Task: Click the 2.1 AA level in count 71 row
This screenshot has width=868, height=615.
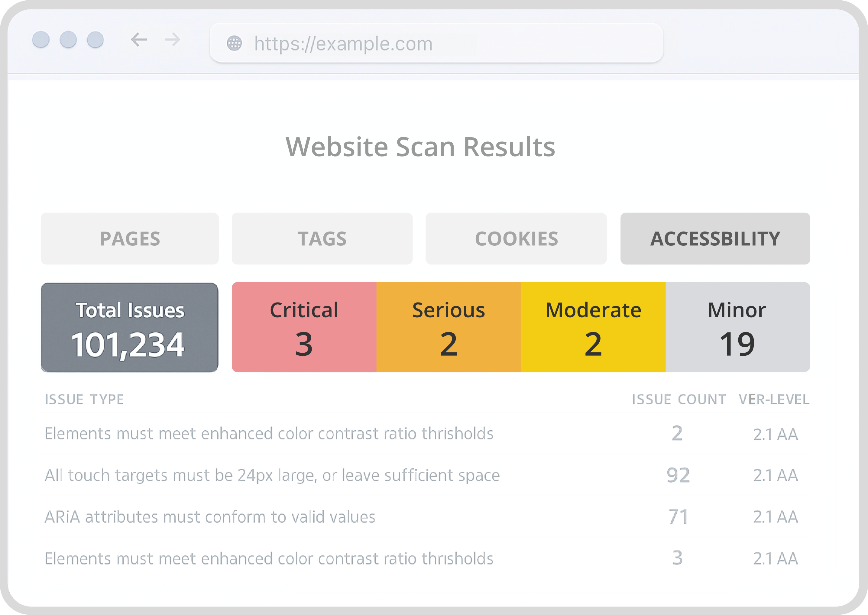Action: [776, 517]
